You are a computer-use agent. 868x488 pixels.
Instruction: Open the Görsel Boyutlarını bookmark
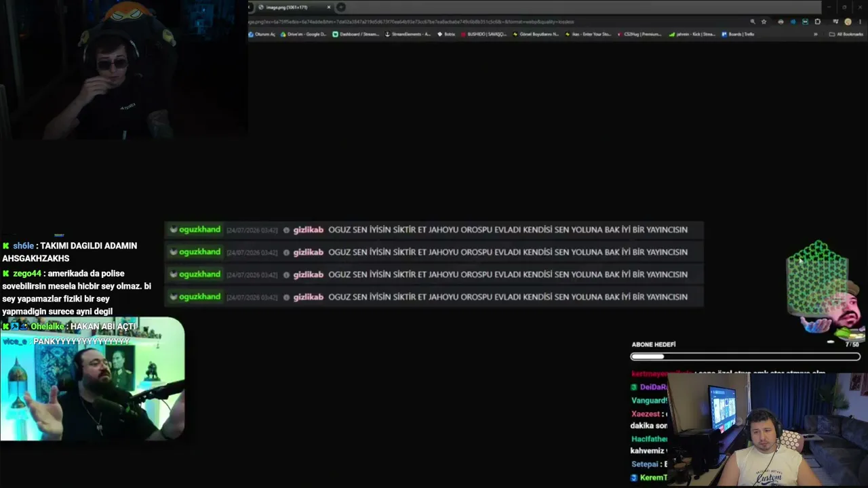pyautogui.click(x=536, y=34)
